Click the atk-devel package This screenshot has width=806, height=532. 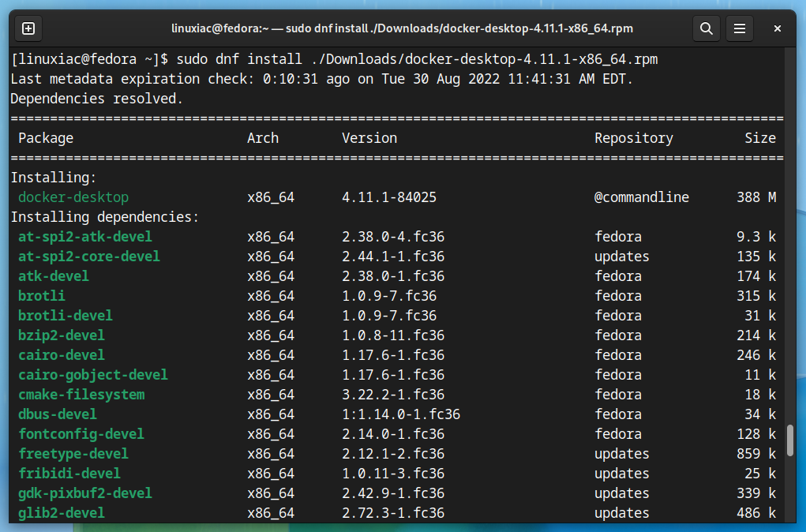(x=54, y=276)
